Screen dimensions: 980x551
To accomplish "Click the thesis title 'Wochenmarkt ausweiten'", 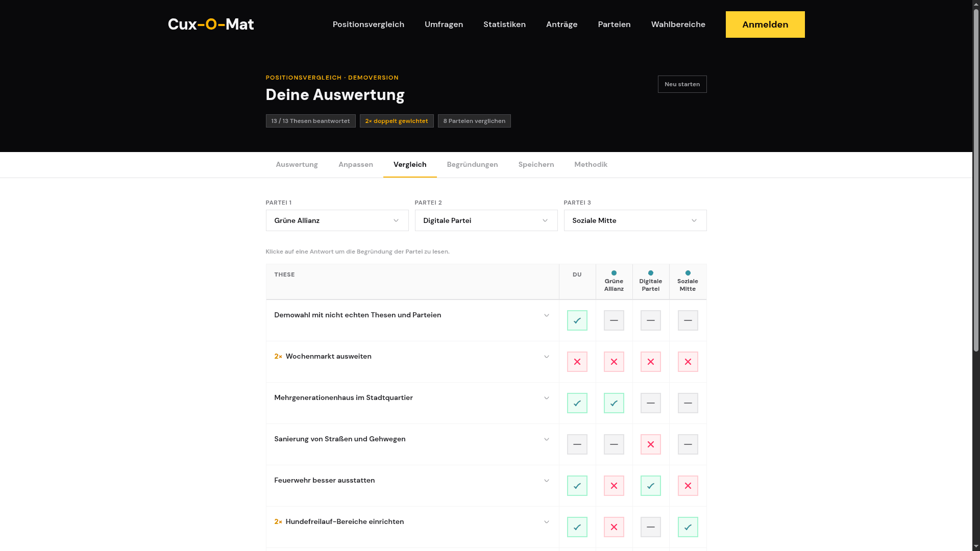I will click(x=328, y=356).
